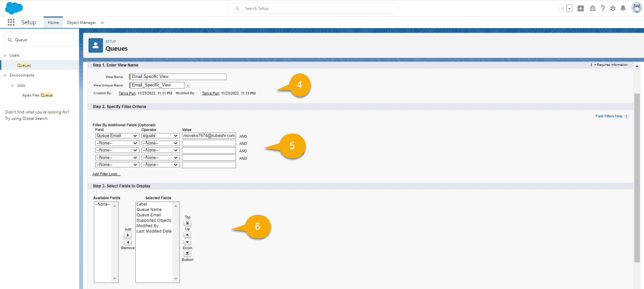Click Field Filters Help link
This screenshot has height=289, width=644.
(609, 116)
